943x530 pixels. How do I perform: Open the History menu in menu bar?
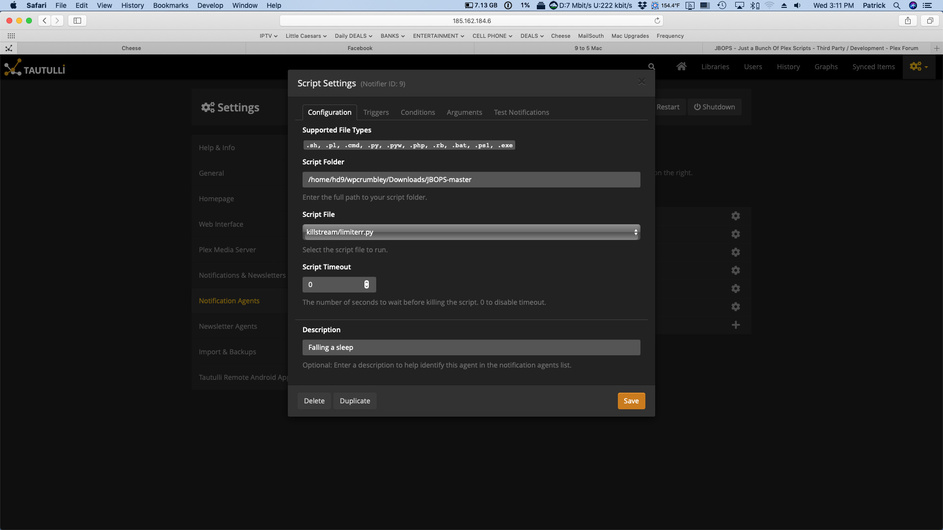click(x=132, y=5)
